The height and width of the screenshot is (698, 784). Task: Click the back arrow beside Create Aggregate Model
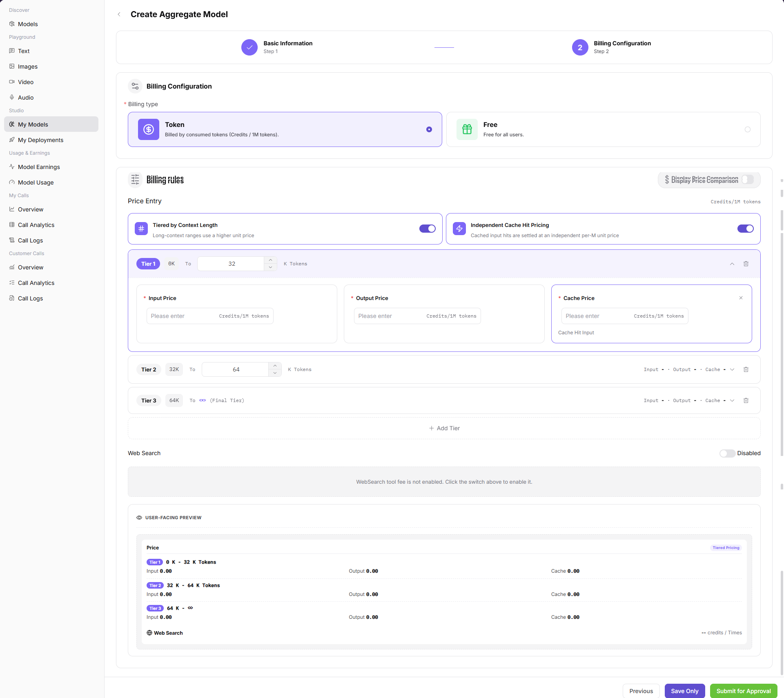pos(119,14)
